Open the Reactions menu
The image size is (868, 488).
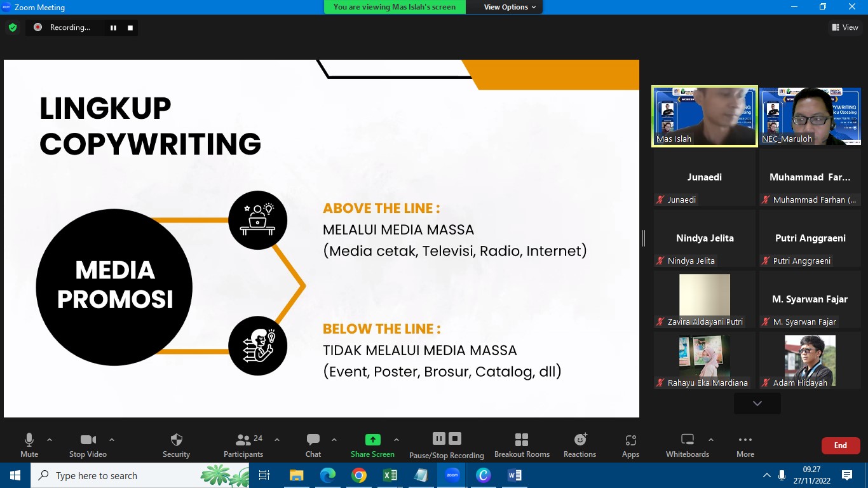[580, 440]
